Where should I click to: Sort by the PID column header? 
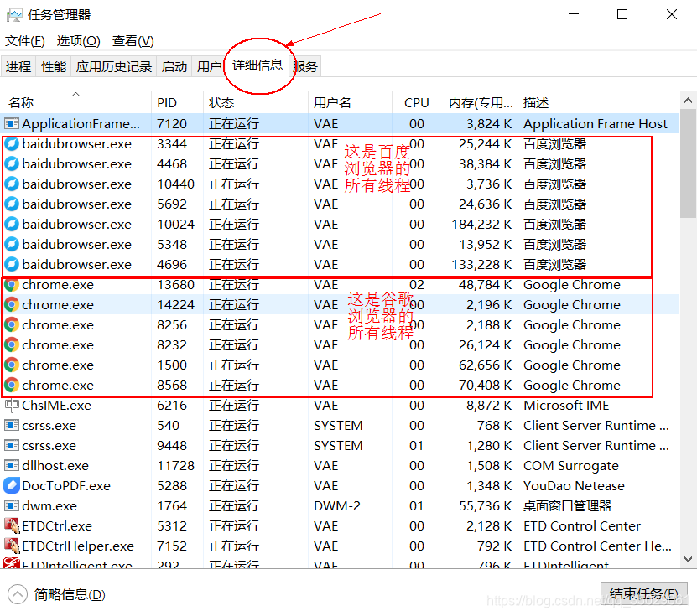click(x=177, y=102)
